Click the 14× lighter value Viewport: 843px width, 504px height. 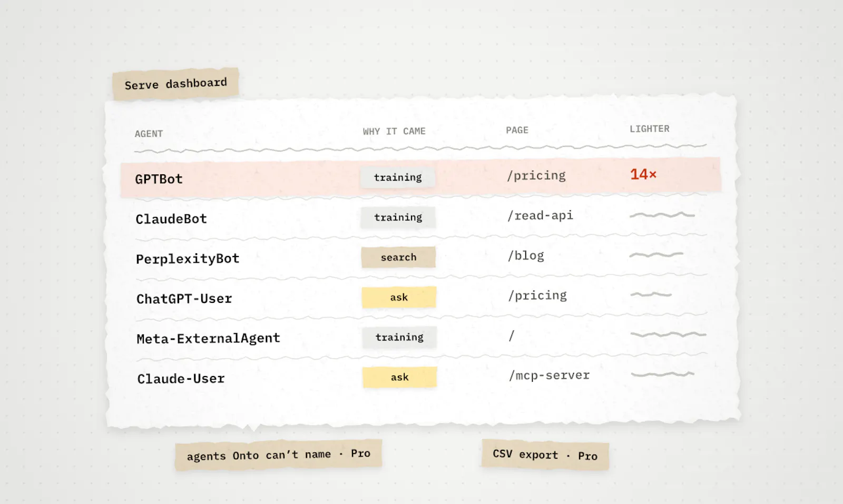tap(643, 174)
